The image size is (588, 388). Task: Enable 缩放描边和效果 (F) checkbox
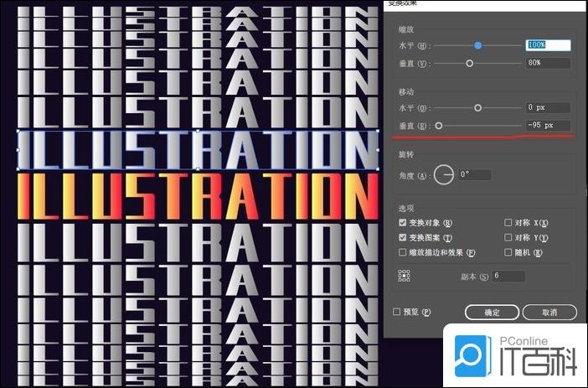(x=403, y=252)
